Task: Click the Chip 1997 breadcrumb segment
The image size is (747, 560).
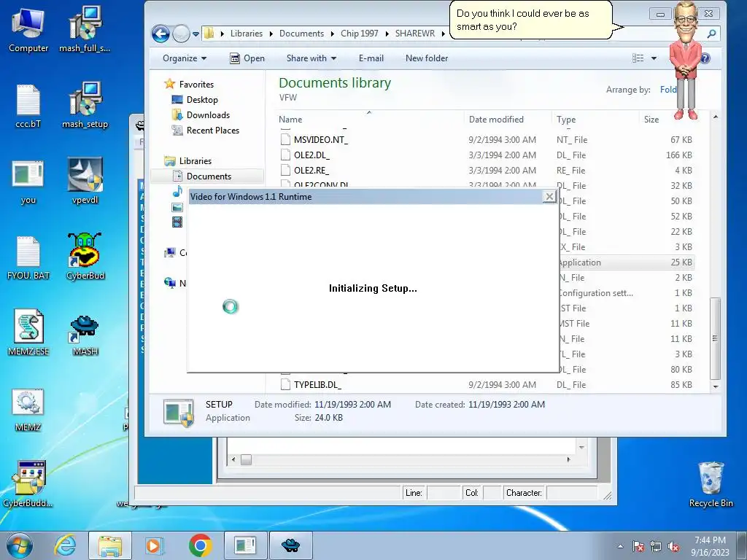Action: (359, 34)
